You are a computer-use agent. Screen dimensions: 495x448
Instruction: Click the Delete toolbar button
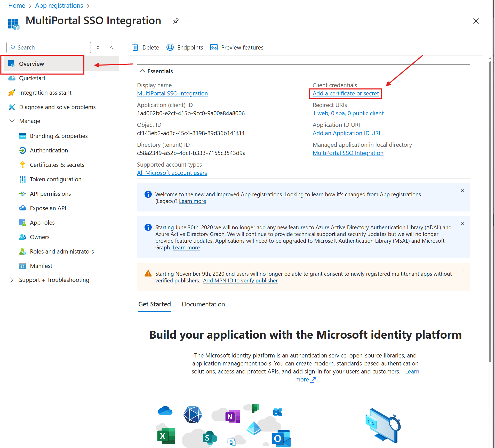pyautogui.click(x=146, y=47)
